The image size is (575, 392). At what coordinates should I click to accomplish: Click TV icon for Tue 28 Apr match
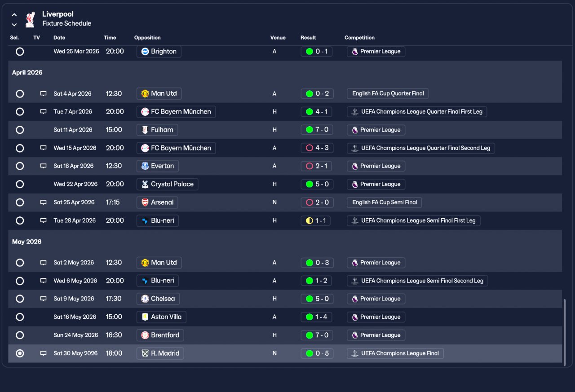44,220
